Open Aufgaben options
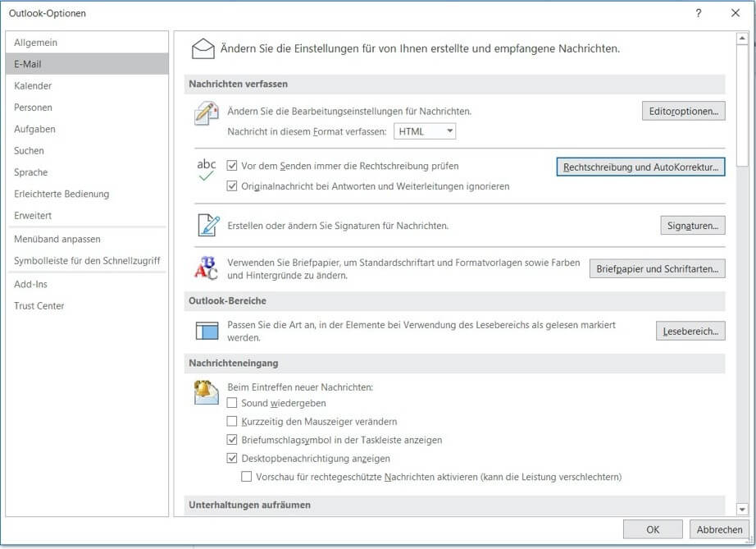This screenshot has width=756, height=549. tap(87, 130)
